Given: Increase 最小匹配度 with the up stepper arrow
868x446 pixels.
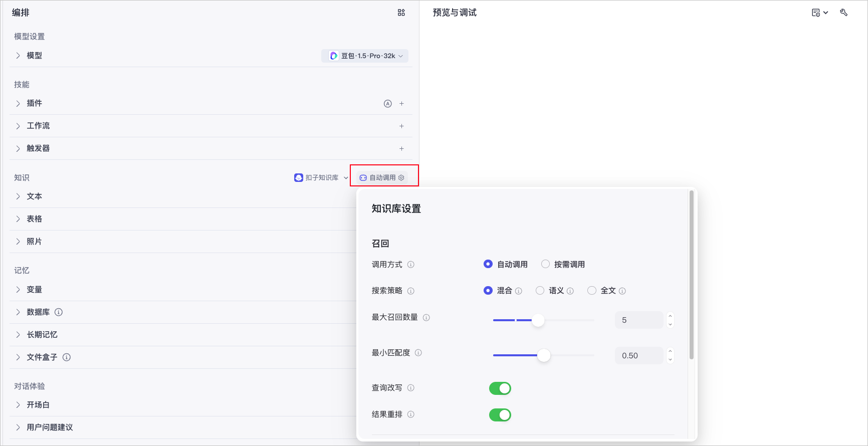Looking at the screenshot, I should pyautogui.click(x=670, y=351).
